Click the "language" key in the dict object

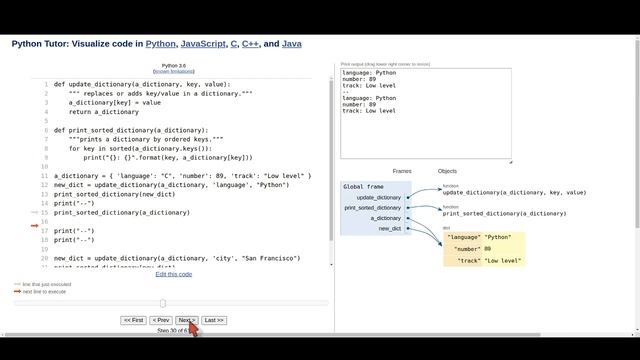[464, 237]
